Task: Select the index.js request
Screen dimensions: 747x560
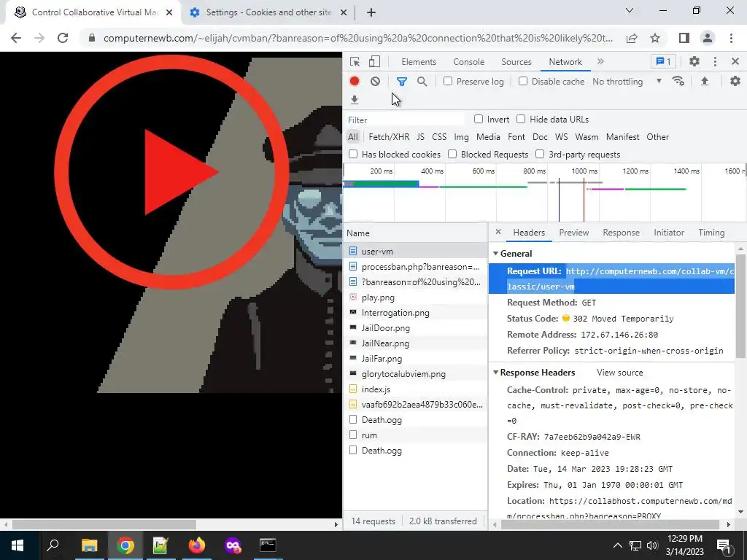Action: [415, 389]
